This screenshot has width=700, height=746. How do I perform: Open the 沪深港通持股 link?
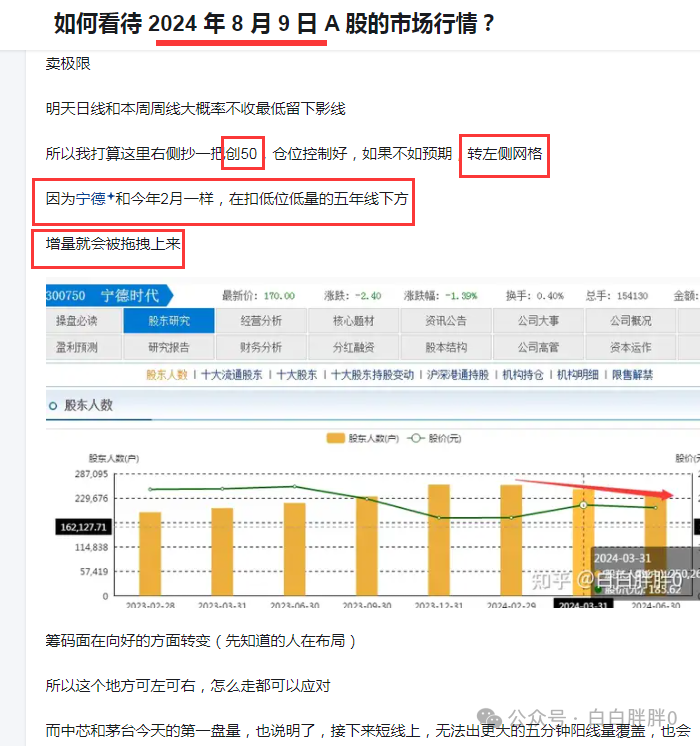click(458, 375)
